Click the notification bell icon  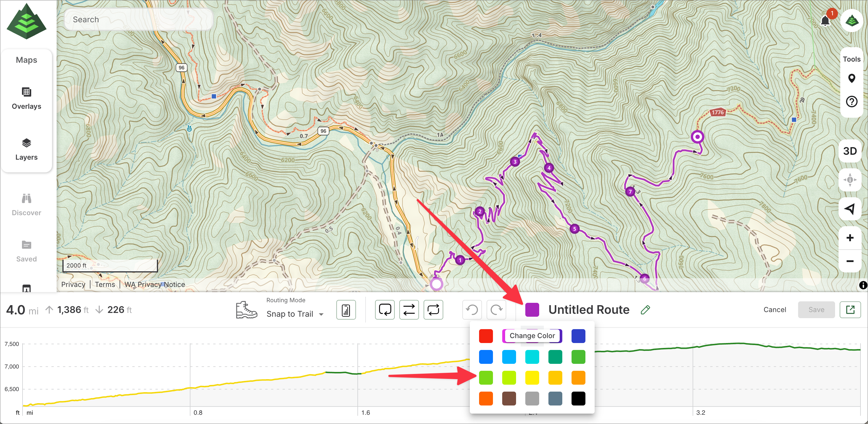coord(825,21)
